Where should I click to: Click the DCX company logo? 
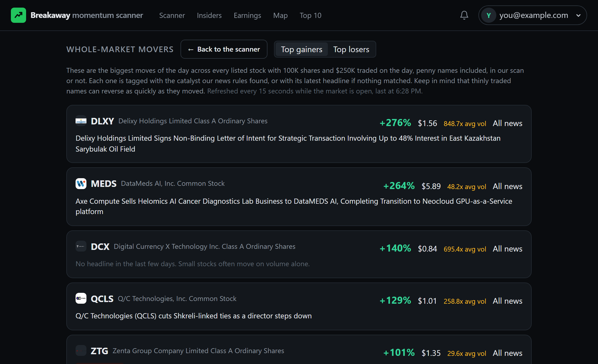(x=81, y=246)
